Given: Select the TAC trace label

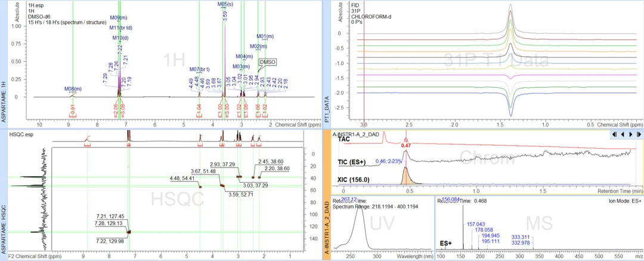Looking at the screenshot, I should [x=344, y=140].
